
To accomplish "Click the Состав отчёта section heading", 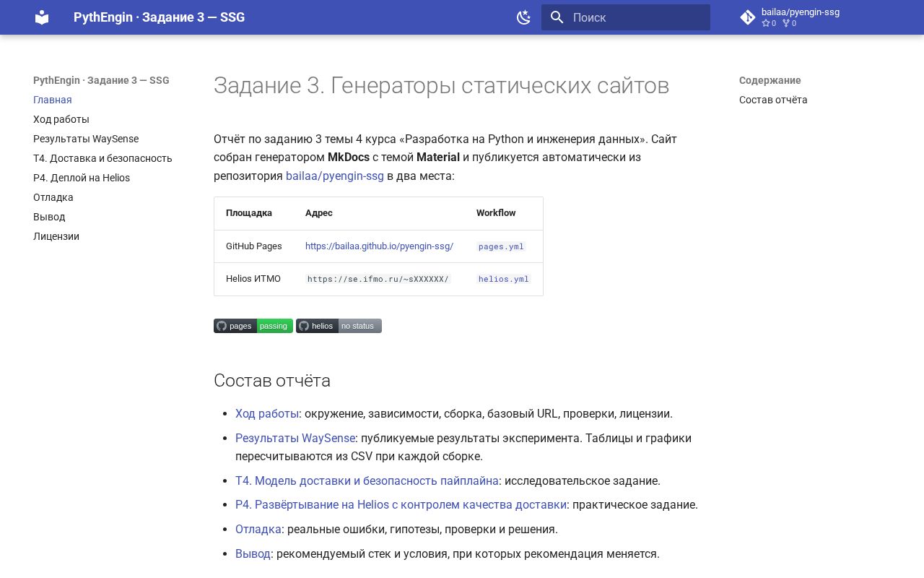I will click(x=272, y=381).
